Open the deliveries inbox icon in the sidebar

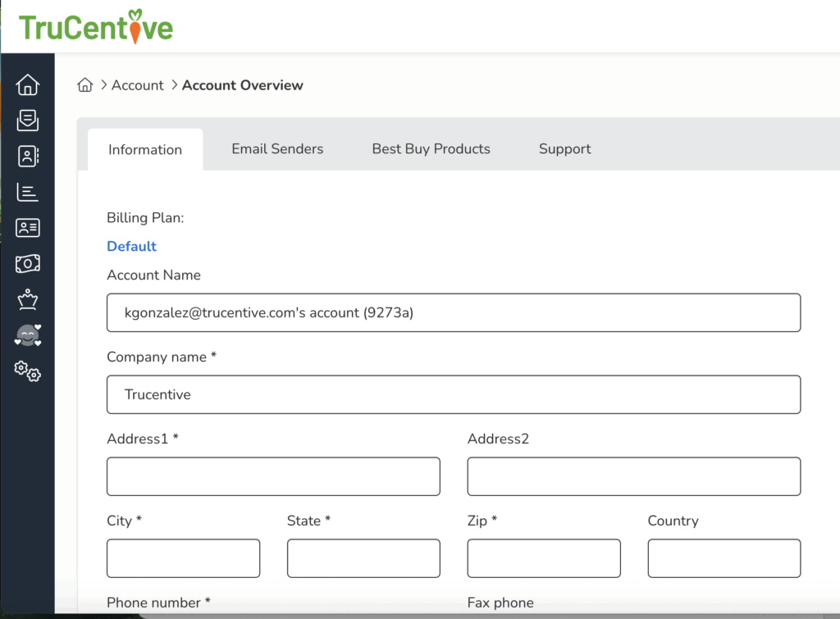click(27, 120)
